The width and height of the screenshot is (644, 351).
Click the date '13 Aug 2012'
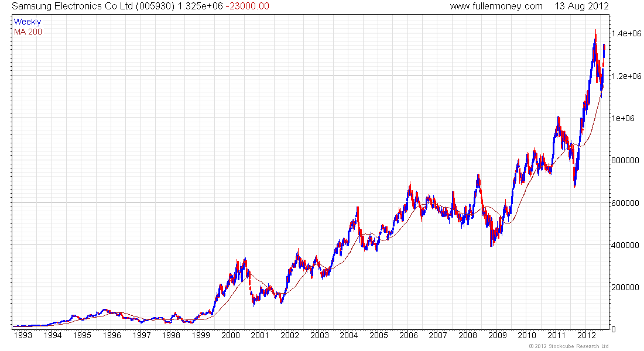(x=581, y=6)
